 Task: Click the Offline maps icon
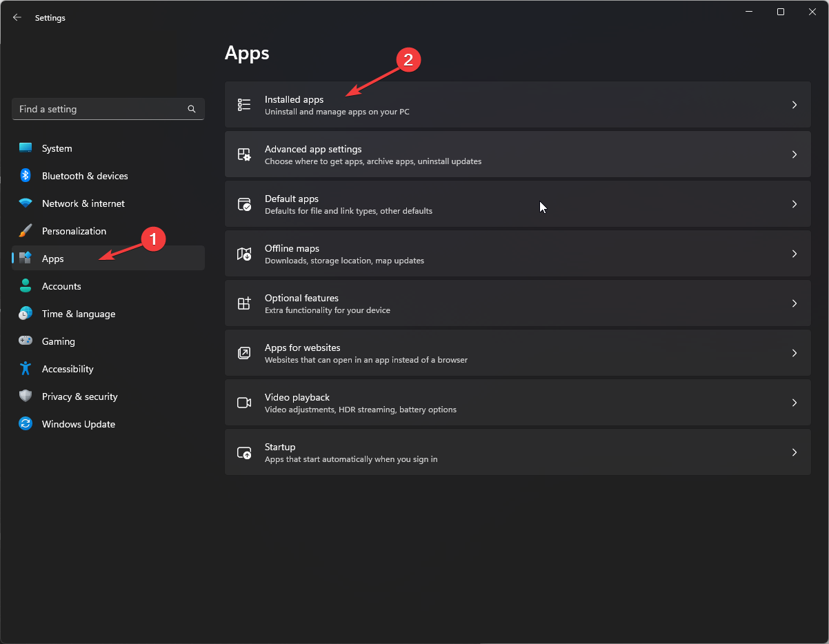tap(244, 254)
